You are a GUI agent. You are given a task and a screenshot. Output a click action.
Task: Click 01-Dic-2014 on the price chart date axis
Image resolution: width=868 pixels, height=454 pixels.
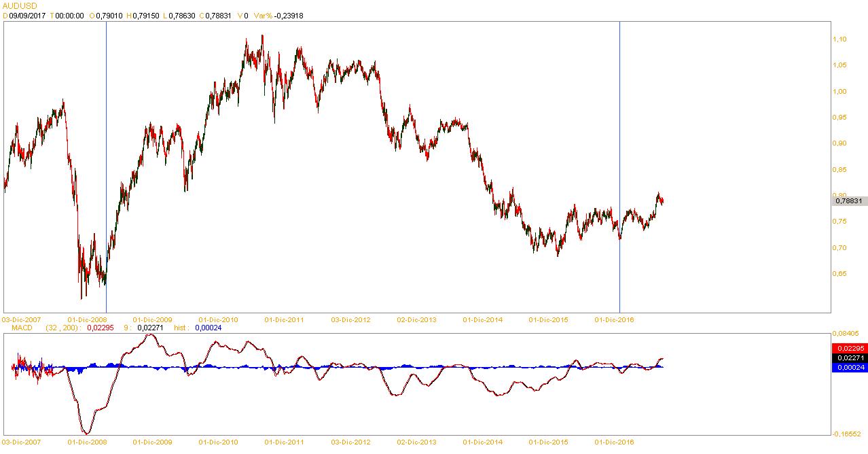click(482, 319)
